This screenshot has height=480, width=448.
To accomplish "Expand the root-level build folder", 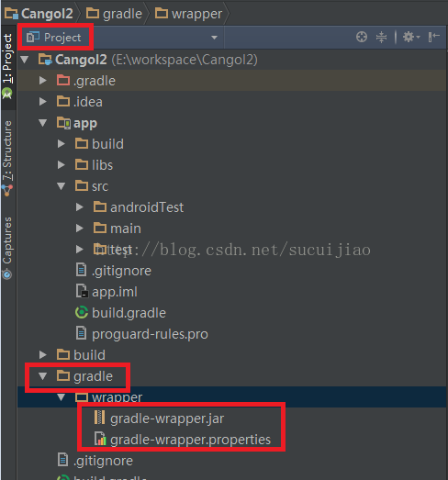I will click(x=43, y=354).
